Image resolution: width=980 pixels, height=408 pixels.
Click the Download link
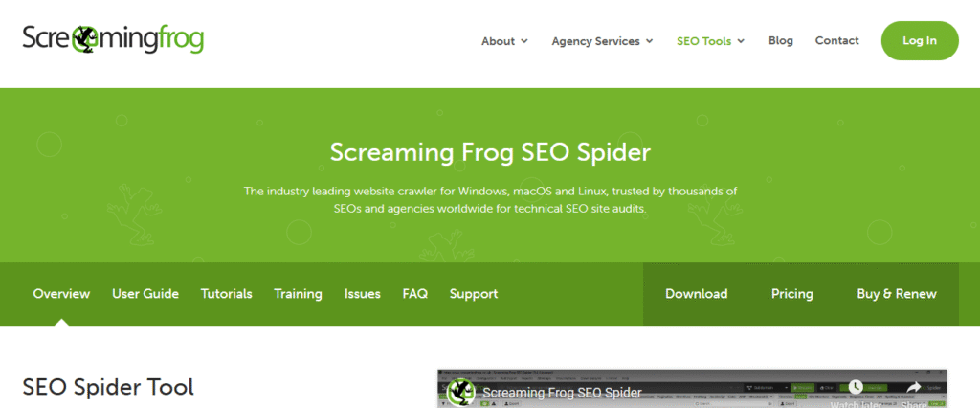click(697, 293)
